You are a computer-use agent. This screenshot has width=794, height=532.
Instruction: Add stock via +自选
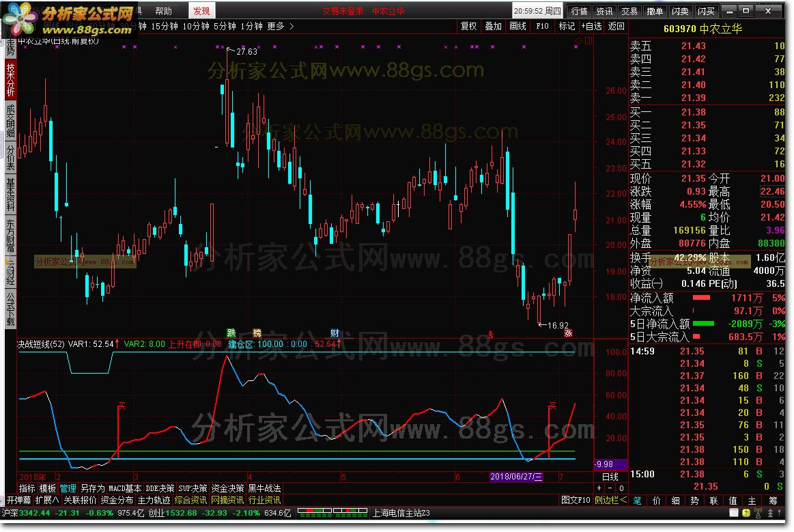pos(591,26)
